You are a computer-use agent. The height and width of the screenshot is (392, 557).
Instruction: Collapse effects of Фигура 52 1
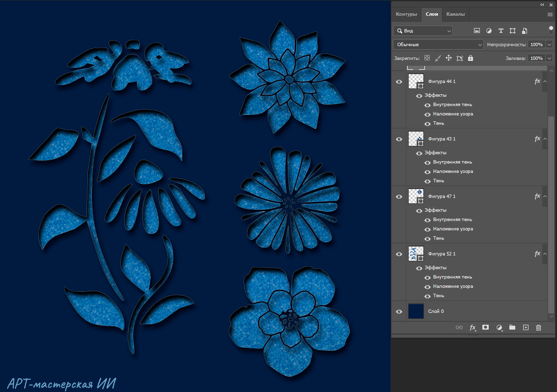pos(545,254)
